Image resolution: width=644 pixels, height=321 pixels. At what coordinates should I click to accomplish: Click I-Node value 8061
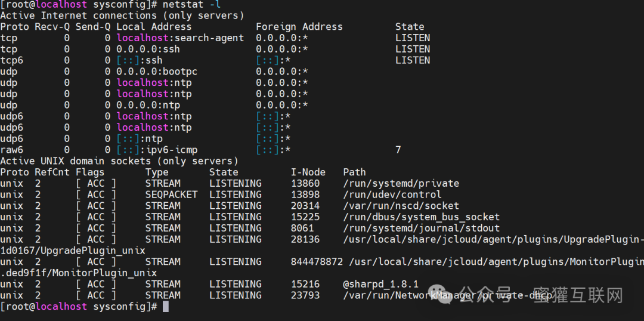point(302,228)
